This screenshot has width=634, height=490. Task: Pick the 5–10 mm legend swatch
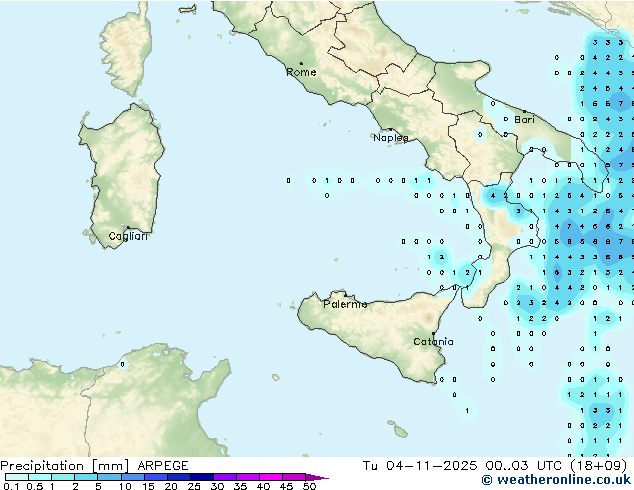[109, 477]
